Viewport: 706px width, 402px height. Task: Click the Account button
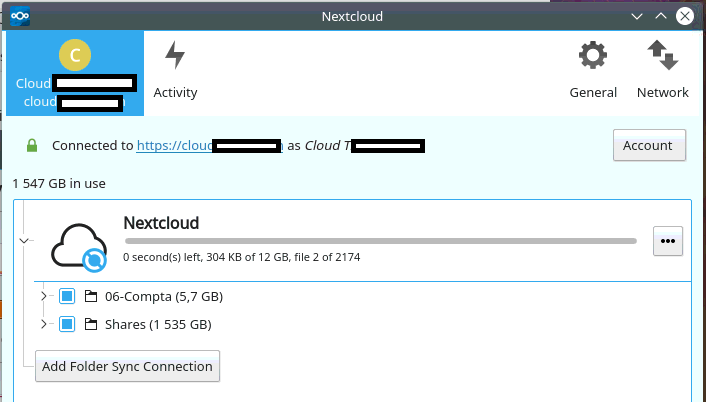point(649,145)
